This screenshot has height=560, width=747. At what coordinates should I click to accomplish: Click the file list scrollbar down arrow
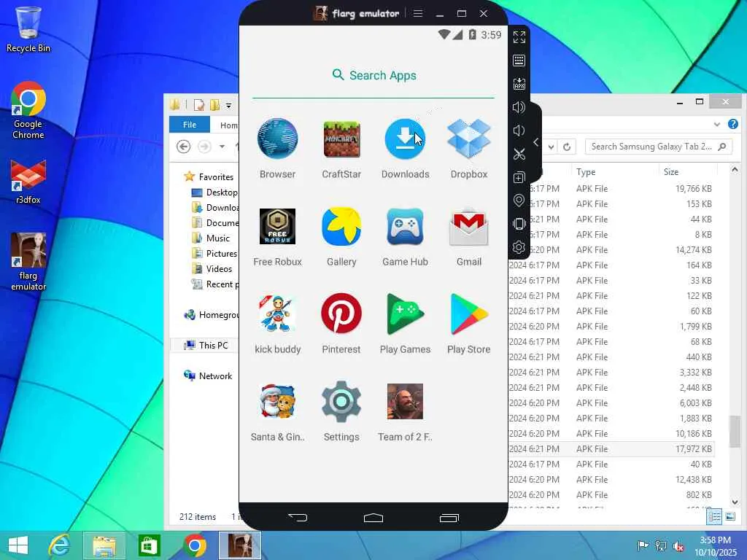(735, 502)
